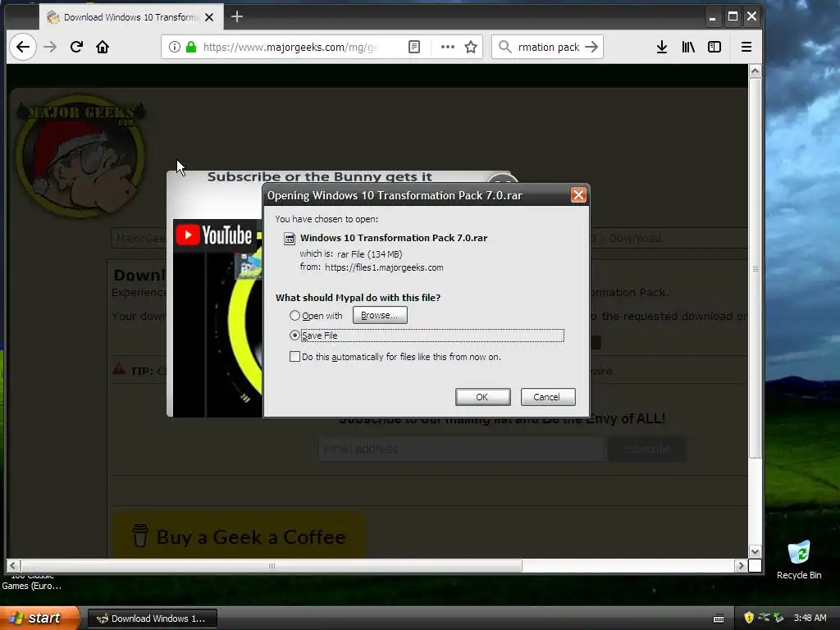
Task: Open the downloads panel arrow
Action: point(662,47)
